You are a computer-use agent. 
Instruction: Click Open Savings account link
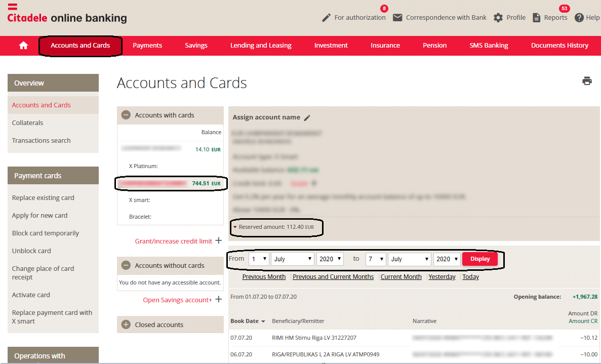pos(177,300)
